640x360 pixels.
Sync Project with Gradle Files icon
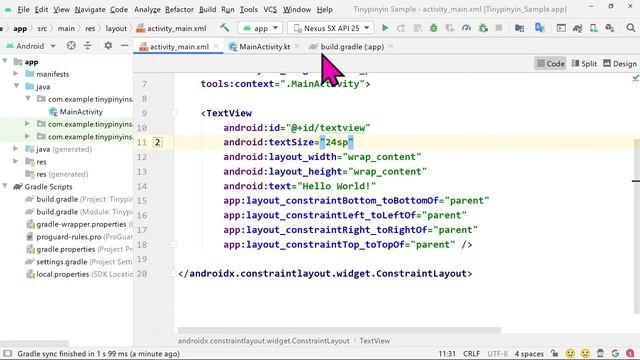coord(577,28)
